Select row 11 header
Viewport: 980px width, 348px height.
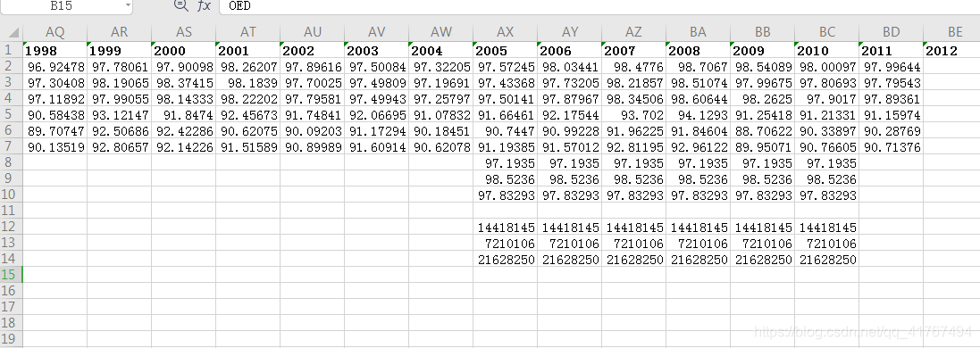coord(12,211)
